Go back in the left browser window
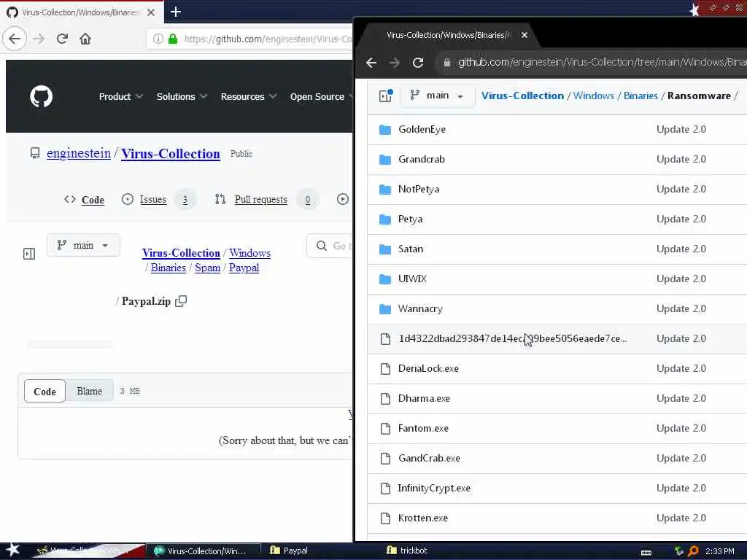Screen dimensions: 747x560 pos(15,39)
